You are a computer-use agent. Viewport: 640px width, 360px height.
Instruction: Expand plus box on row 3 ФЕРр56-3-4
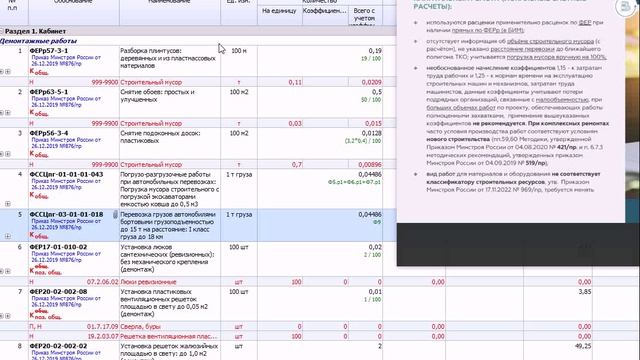(x=8, y=154)
